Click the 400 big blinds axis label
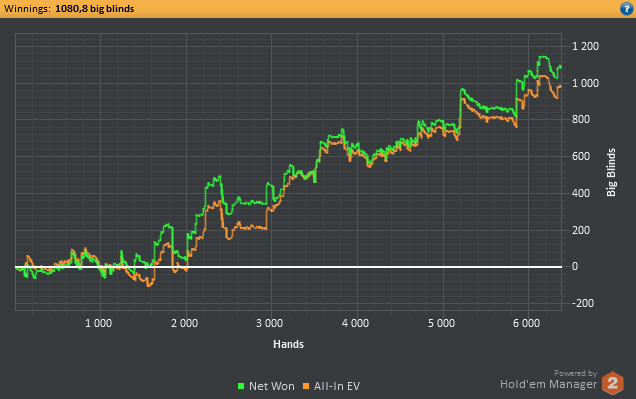 pyautogui.click(x=581, y=193)
